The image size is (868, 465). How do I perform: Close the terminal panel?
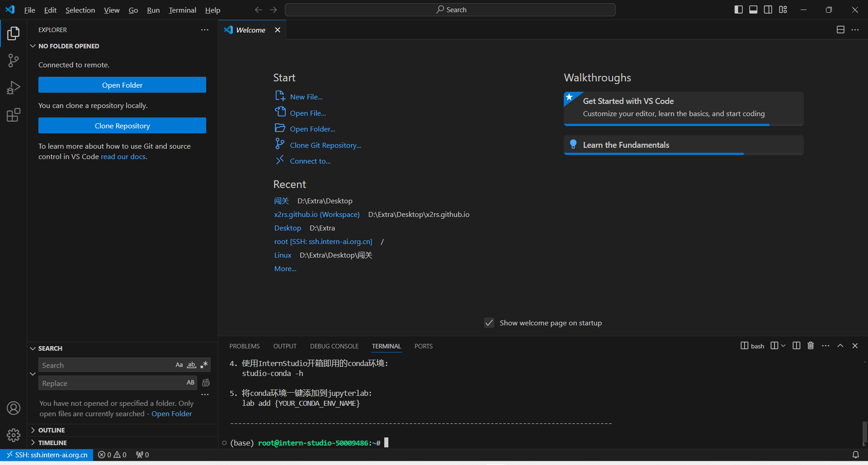855,346
